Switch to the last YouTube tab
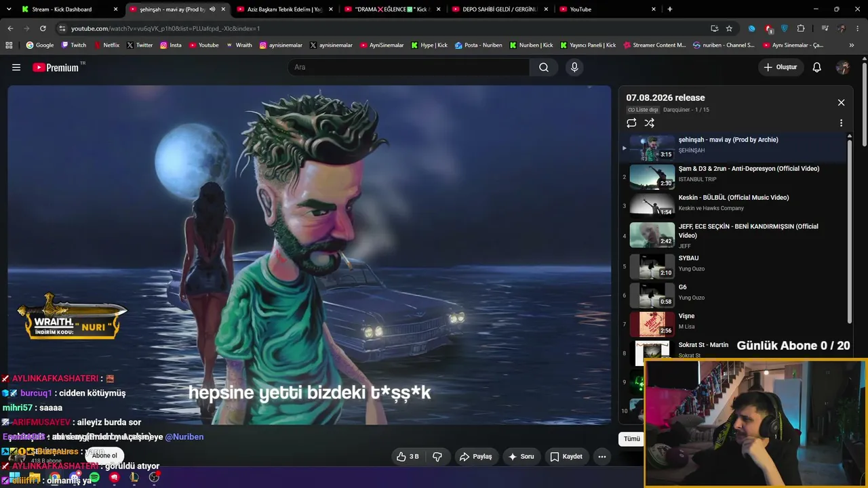 608,9
